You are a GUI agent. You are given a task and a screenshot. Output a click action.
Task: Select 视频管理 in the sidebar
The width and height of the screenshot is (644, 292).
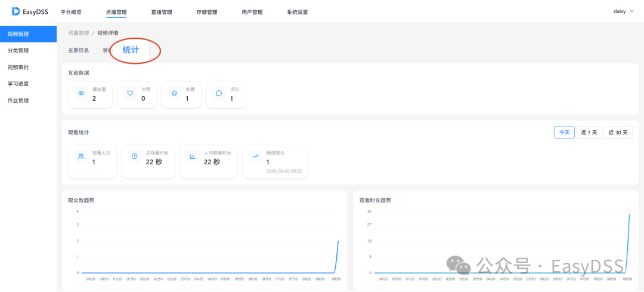[29, 33]
